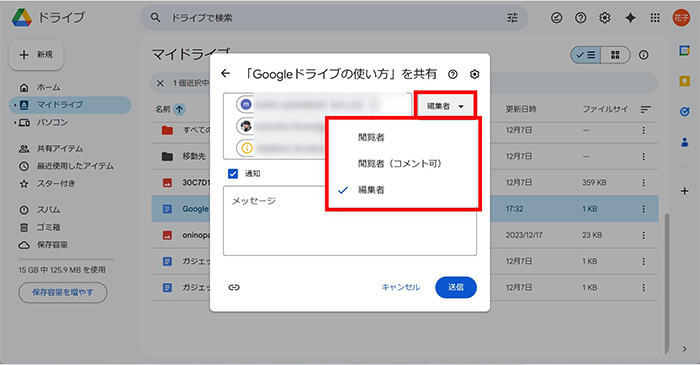The width and height of the screenshot is (700, 365).
Task: Open the 花子 account avatar
Action: [681, 18]
